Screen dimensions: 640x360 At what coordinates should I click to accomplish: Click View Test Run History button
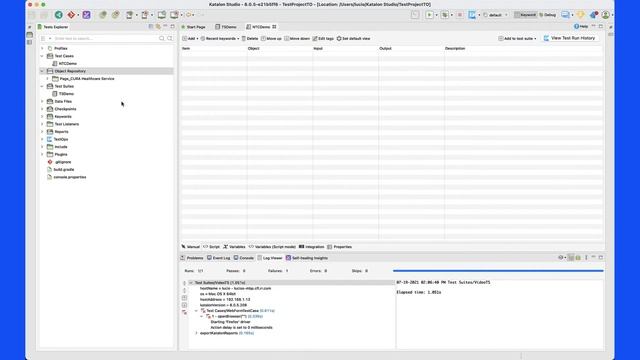[569, 38]
